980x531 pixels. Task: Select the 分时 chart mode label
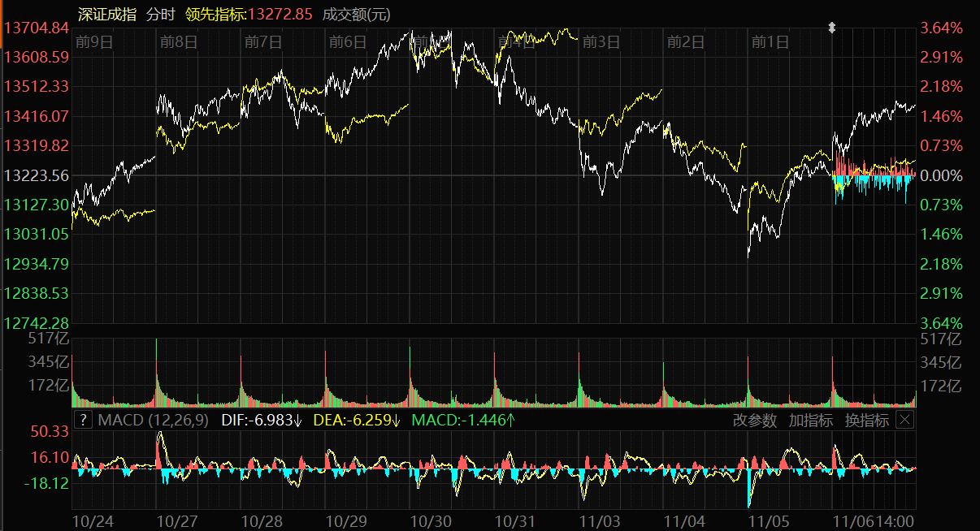point(161,14)
